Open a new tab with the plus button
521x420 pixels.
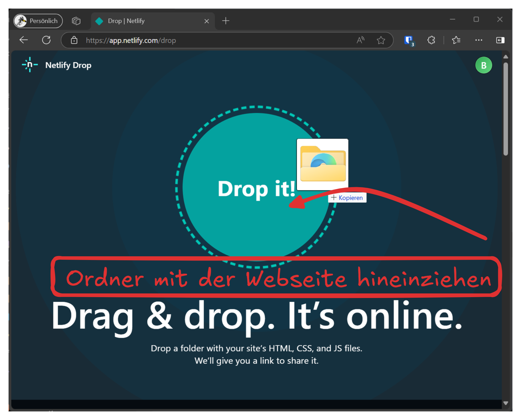(226, 21)
